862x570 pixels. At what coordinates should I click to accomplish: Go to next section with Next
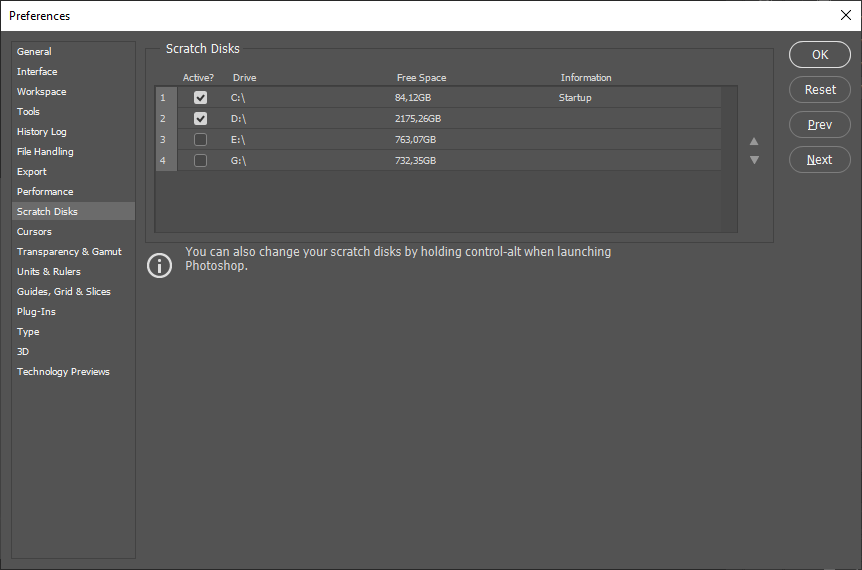click(820, 160)
